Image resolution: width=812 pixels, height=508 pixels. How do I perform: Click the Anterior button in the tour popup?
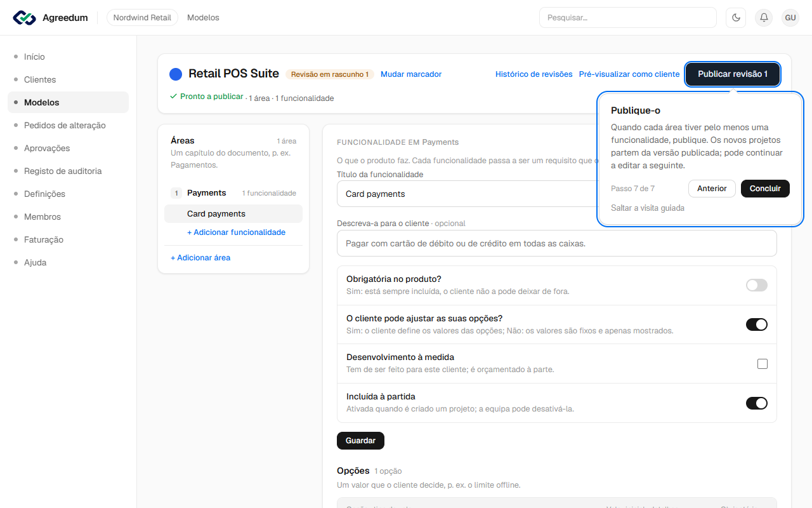pyautogui.click(x=712, y=189)
